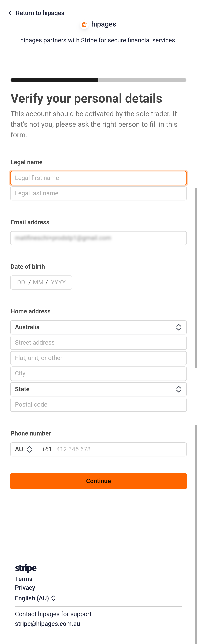
Task: Focus the Street address input
Action: [98, 343]
